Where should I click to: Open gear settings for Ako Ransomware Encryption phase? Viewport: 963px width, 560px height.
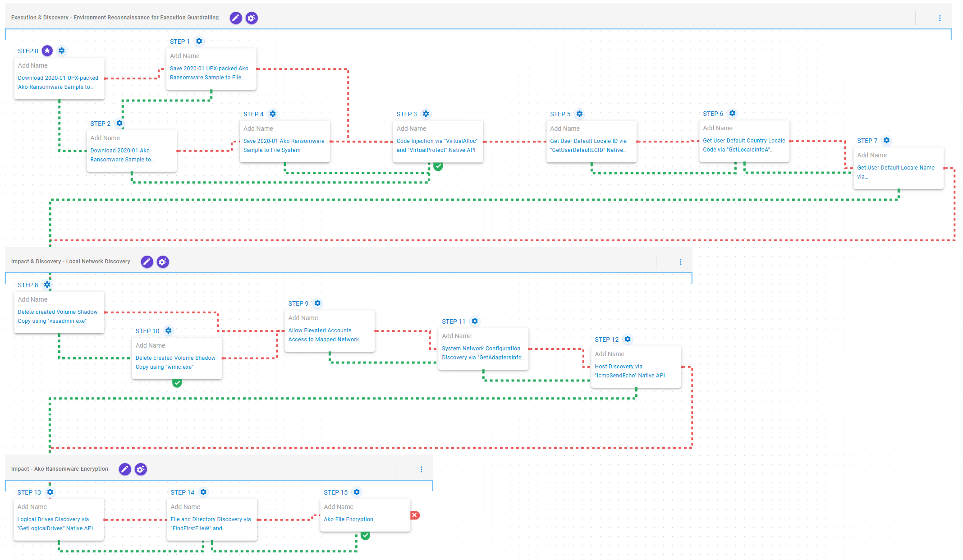[x=141, y=469]
